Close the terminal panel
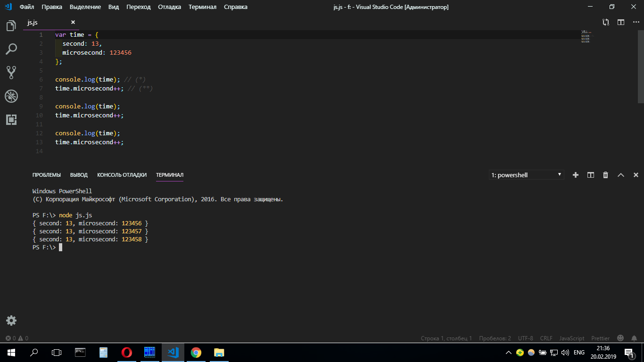Screen dimensions: 644x362 (636, 175)
